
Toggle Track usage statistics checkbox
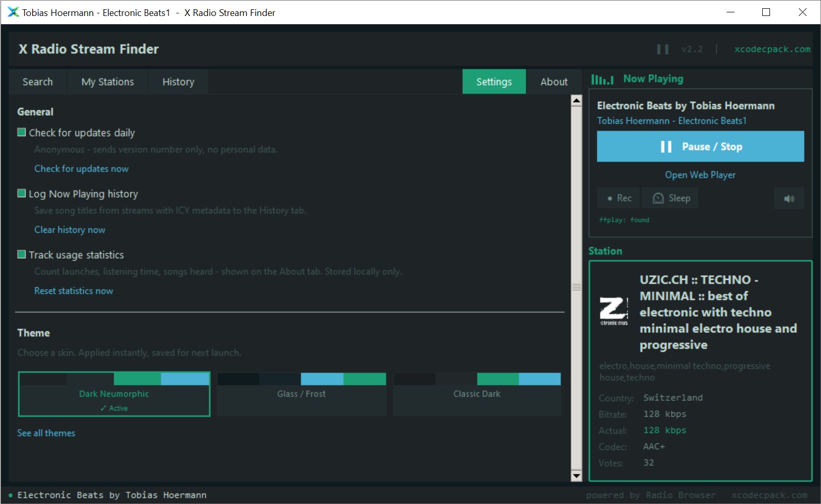pyautogui.click(x=22, y=254)
